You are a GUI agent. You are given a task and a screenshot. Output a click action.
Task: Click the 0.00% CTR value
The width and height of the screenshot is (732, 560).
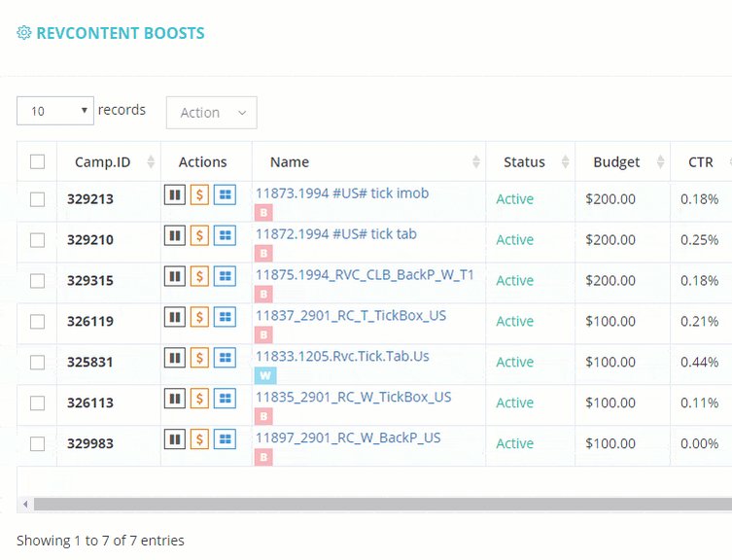699,443
